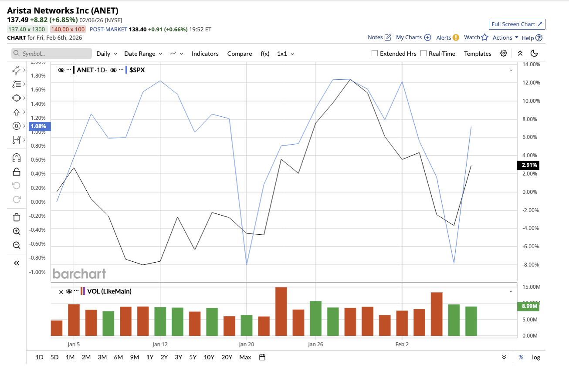
Task: Open chart settings gear
Action: point(504,53)
